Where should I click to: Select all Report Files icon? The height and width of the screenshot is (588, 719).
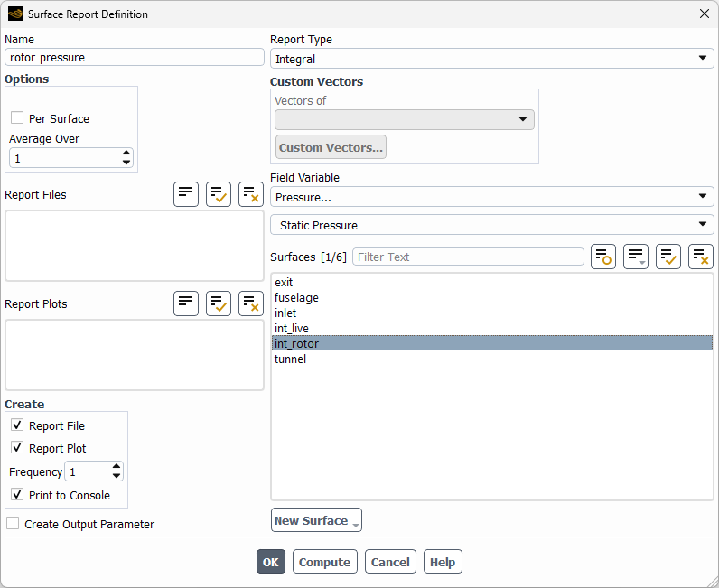[219, 194]
